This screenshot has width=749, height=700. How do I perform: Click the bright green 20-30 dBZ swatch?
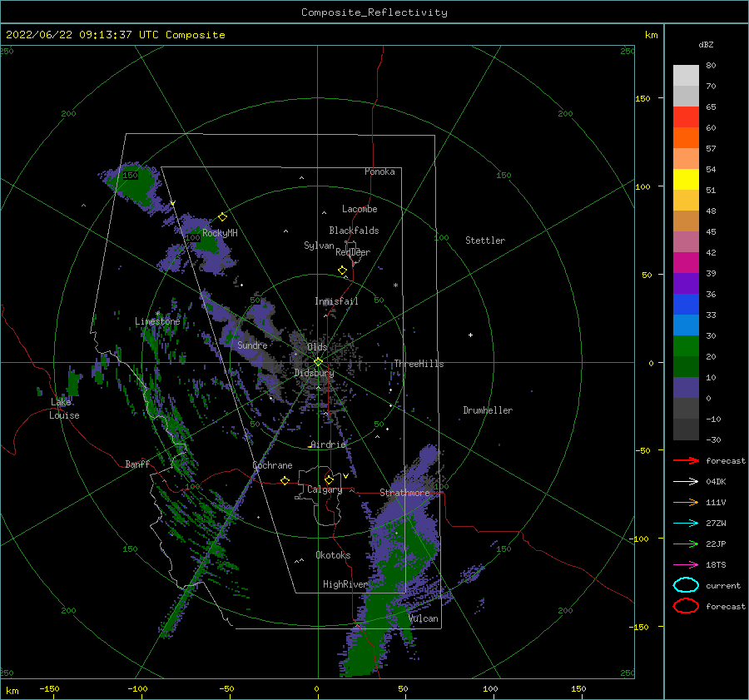pos(686,346)
